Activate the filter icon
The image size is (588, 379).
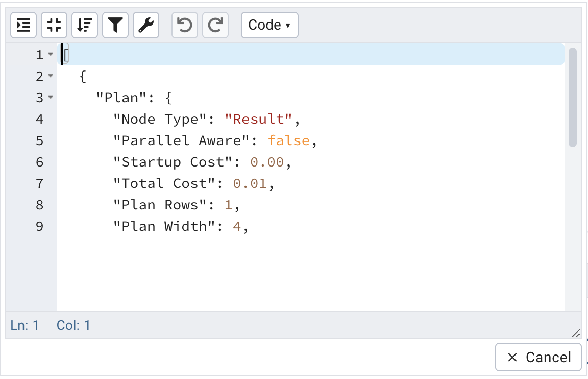pos(115,25)
